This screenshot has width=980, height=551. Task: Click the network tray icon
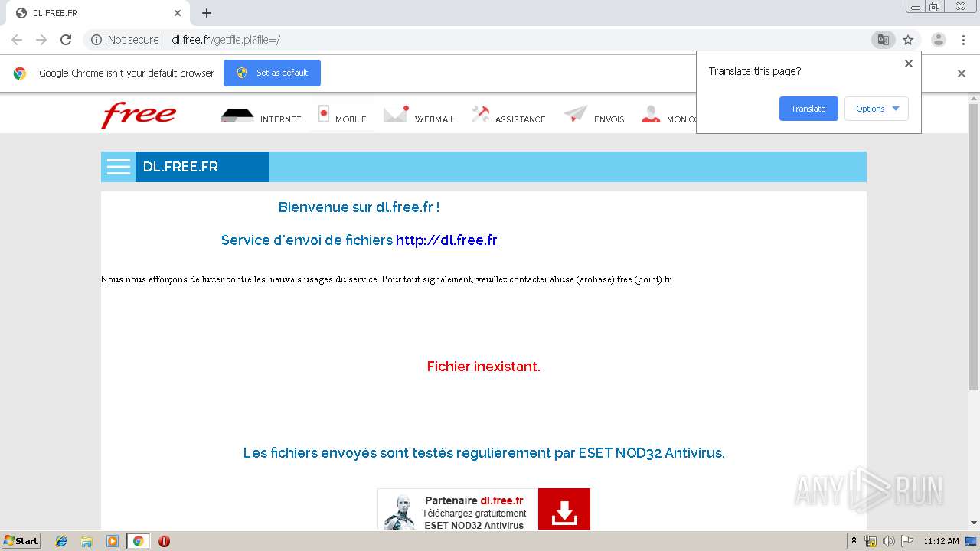[x=871, y=541]
